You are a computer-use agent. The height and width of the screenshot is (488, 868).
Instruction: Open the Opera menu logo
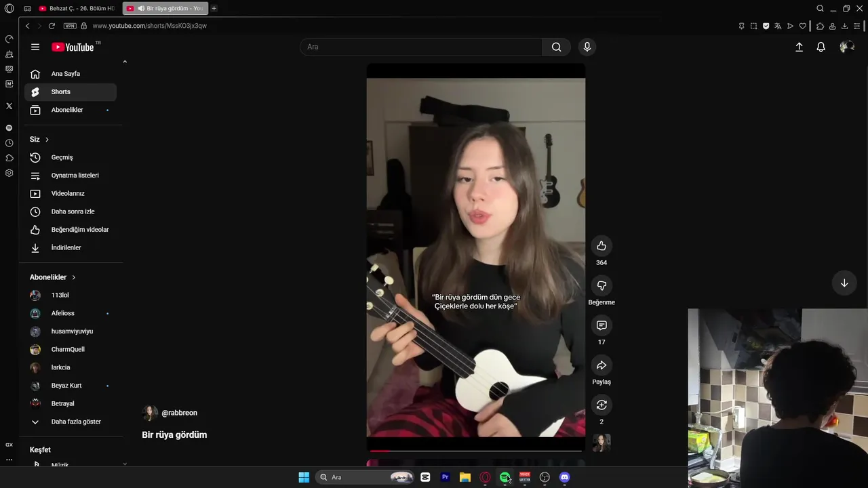(9, 8)
